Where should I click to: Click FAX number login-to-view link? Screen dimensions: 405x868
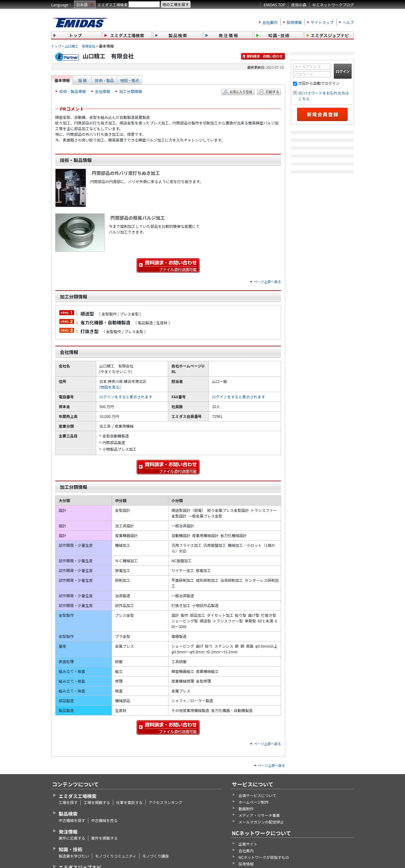(x=238, y=397)
